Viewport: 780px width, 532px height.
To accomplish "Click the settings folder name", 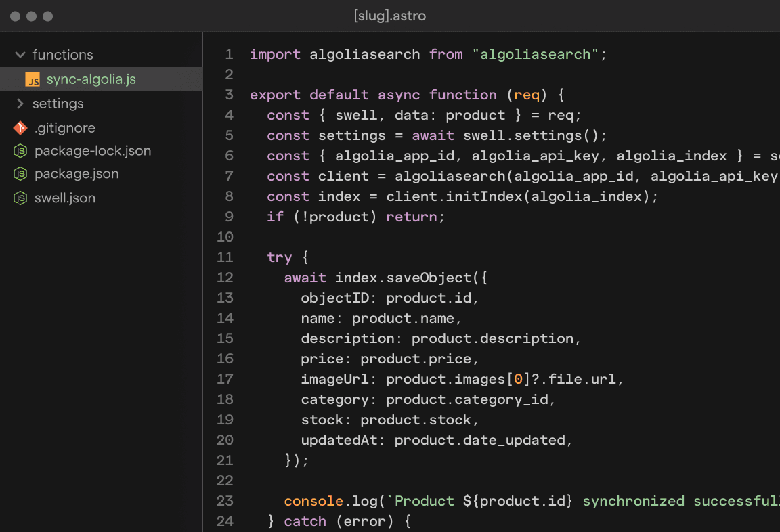I will pyautogui.click(x=58, y=104).
